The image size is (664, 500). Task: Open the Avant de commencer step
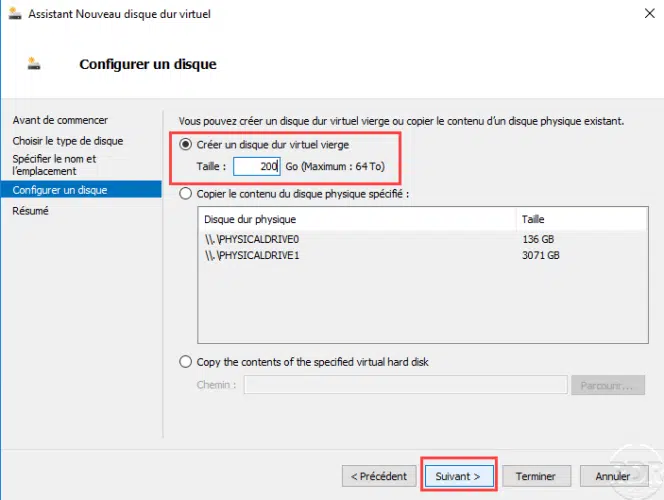point(60,120)
